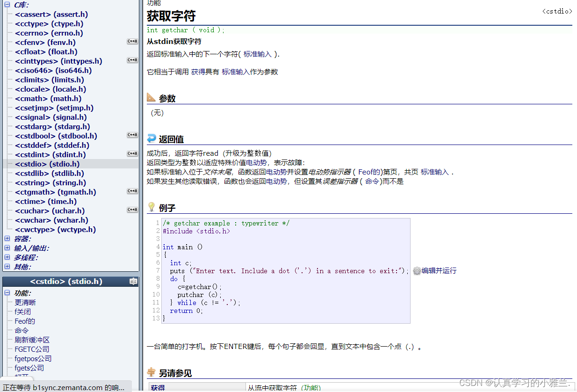Click the signpost icon beside 另请参见
This screenshot has height=392, width=577.
[x=151, y=372]
